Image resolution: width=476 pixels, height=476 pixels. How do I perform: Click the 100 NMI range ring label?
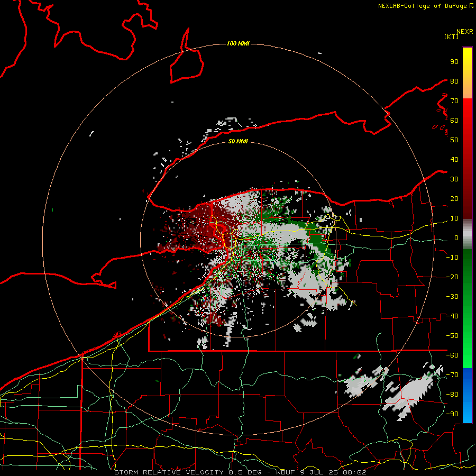click(238, 44)
